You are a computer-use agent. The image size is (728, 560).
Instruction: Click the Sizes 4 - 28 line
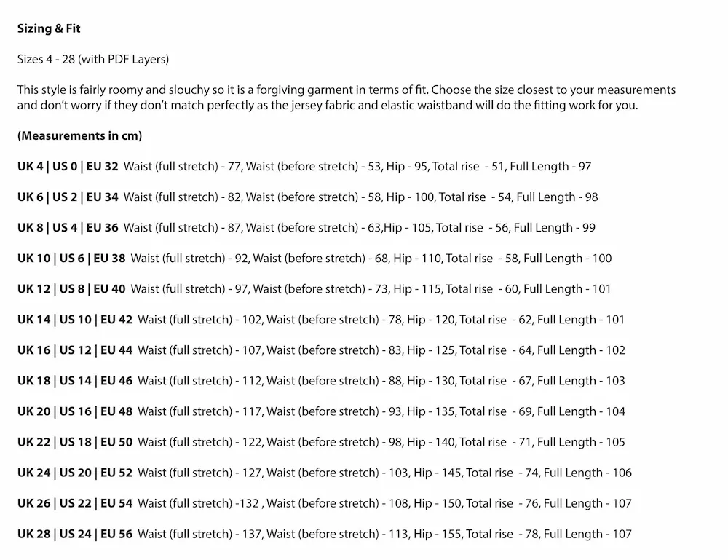[92, 59]
